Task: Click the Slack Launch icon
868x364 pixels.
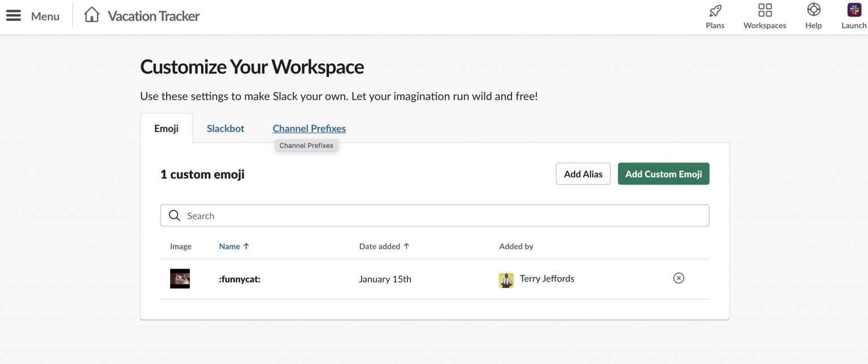Action: tap(854, 10)
